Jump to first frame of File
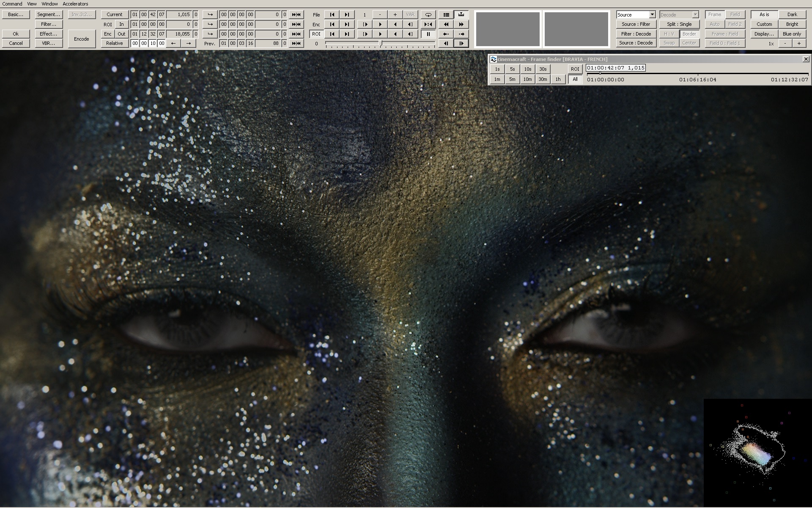 tap(332, 14)
